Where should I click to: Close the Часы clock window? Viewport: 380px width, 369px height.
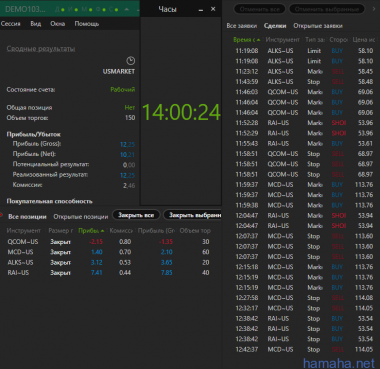point(213,9)
